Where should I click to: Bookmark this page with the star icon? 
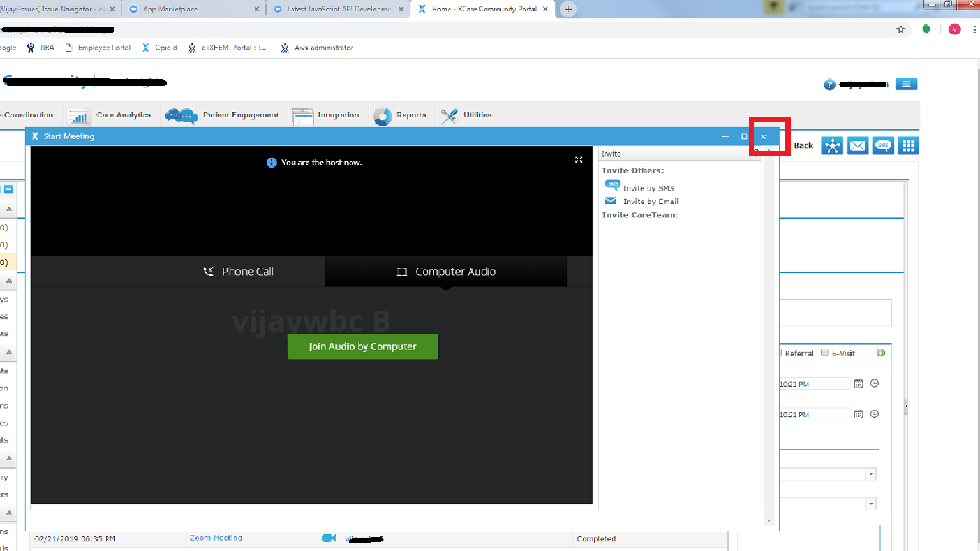coord(901,29)
